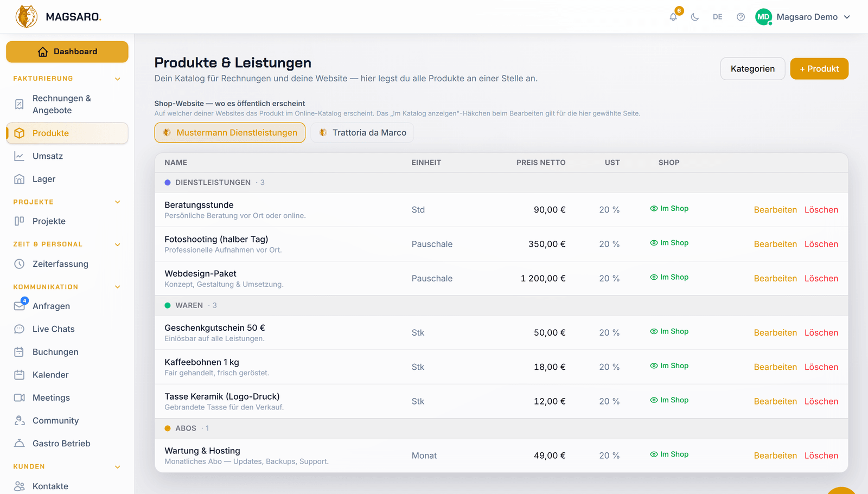The width and height of the screenshot is (868, 494).
Task: Click the Produkte box icon
Action: coord(20,133)
